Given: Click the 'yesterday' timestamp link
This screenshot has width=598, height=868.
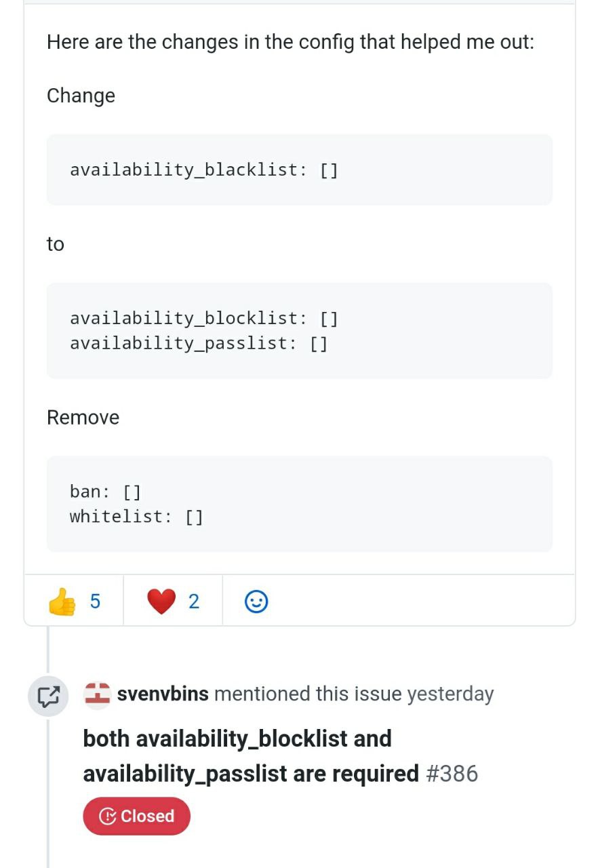Looking at the screenshot, I should 450,694.
